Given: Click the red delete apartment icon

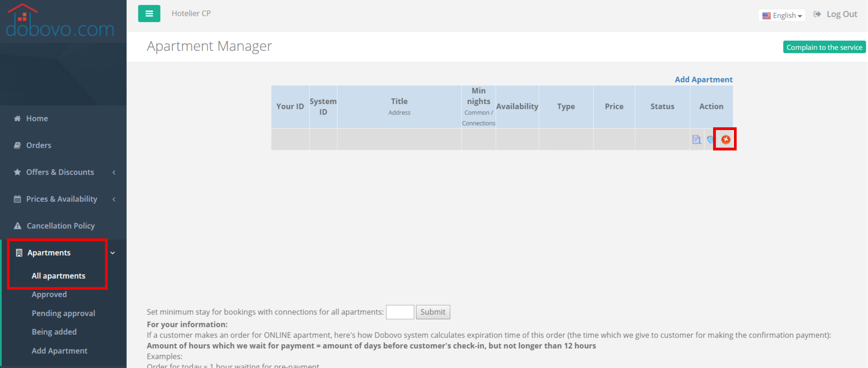Looking at the screenshot, I should (x=726, y=139).
